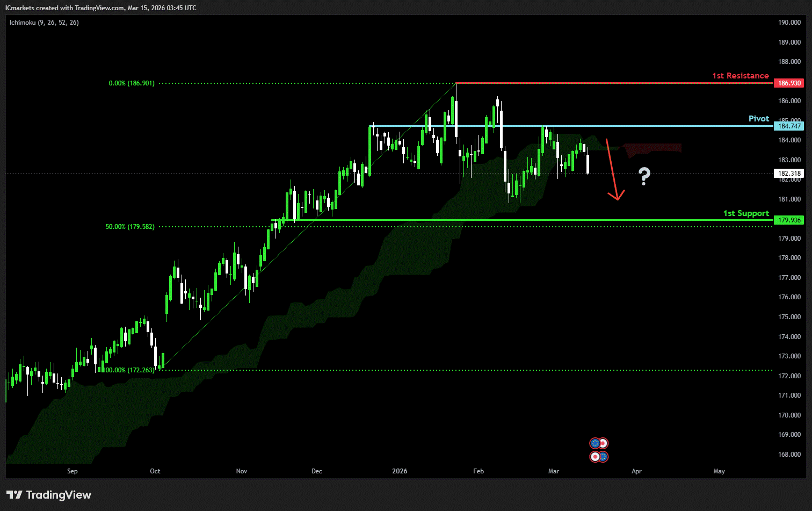
Task: Click the 2026 label on time axis
Action: 400,471
